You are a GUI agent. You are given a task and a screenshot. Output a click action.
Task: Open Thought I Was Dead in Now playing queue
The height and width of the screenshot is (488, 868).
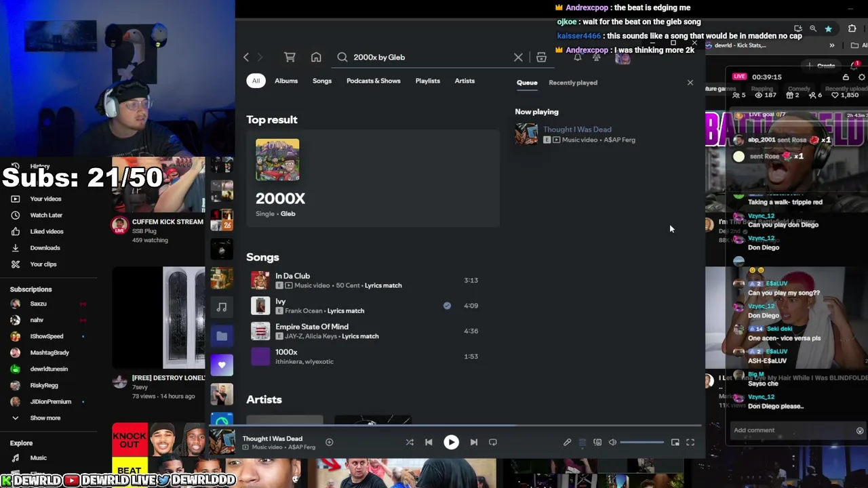(577, 129)
